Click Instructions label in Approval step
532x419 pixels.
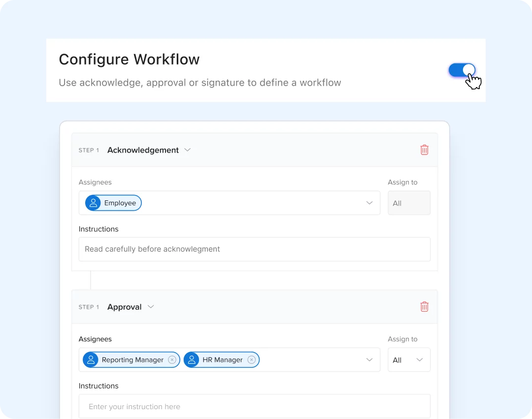99,386
